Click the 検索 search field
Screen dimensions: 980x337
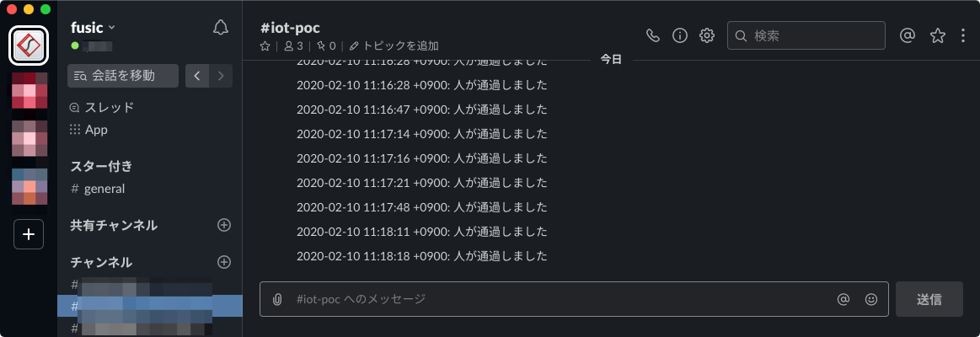pyautogui.click(x=806, y=35)
